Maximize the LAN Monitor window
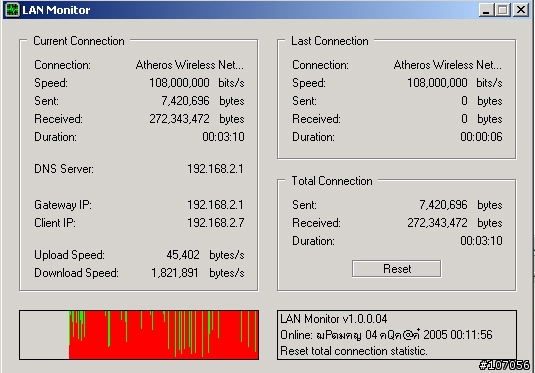This screenshot has height=373, width=535. coord(503,10)
